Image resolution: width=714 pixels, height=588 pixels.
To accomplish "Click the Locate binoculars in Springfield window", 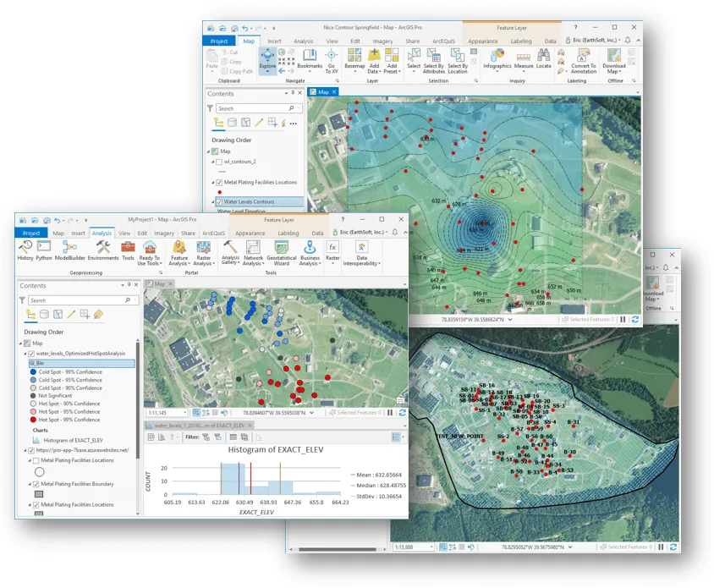I will 543,59.
